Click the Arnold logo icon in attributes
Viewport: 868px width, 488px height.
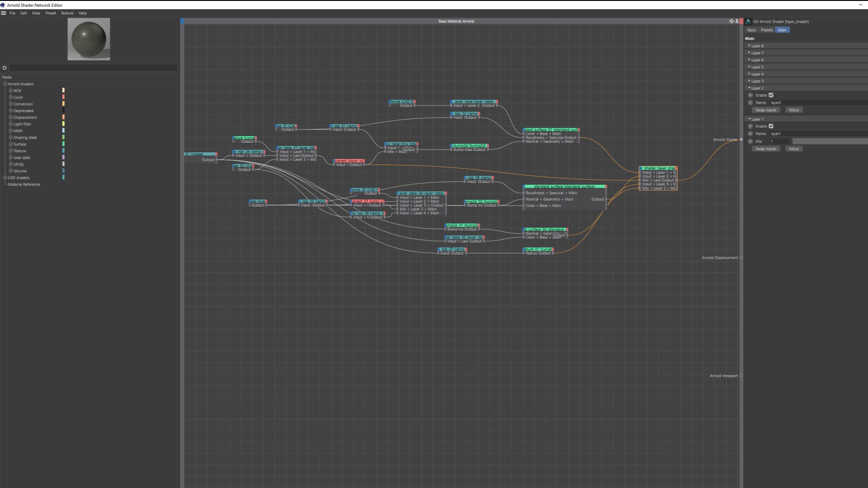748,21
